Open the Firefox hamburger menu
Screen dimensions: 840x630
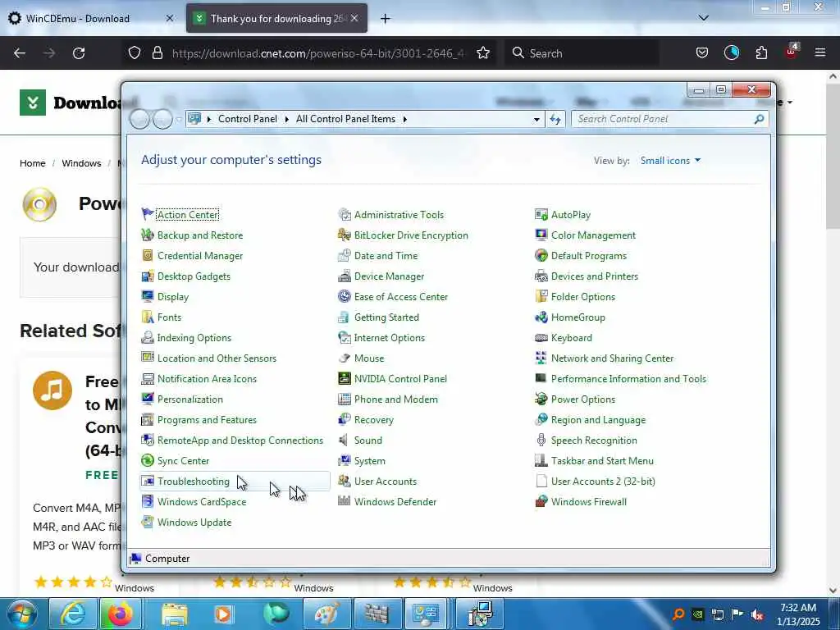tap(819, 53)
